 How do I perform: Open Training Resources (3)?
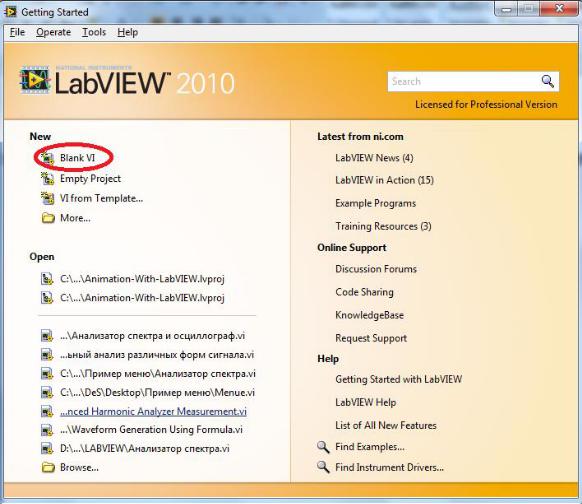point(383,226)
